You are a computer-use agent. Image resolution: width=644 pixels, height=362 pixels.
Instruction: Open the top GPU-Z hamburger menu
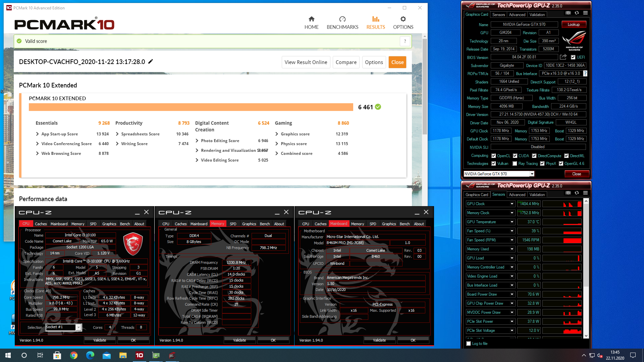(x=585, y=13)
